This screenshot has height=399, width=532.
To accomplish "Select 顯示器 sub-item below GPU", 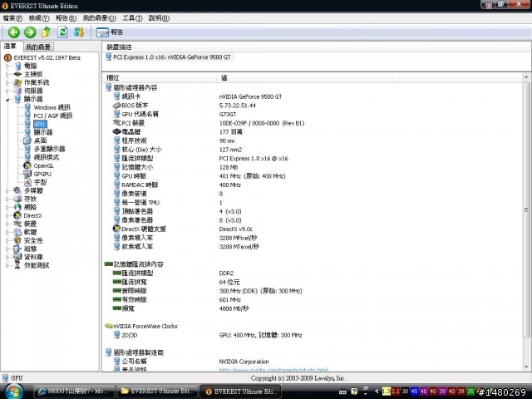I will click(x=43, y=132).
